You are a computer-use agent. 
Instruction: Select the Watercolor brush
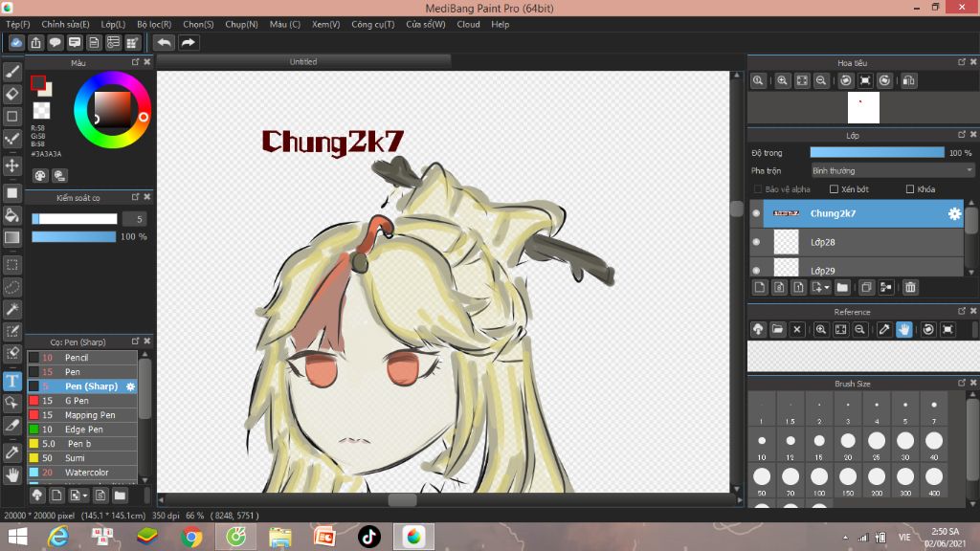(82, 473)
